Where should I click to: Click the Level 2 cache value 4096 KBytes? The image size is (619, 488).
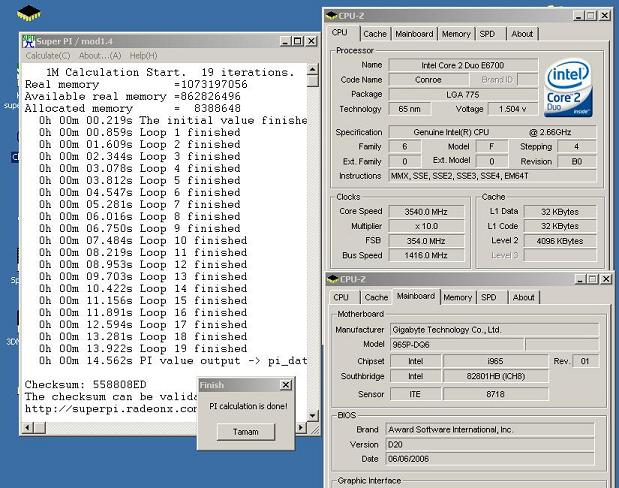point(560,241)
